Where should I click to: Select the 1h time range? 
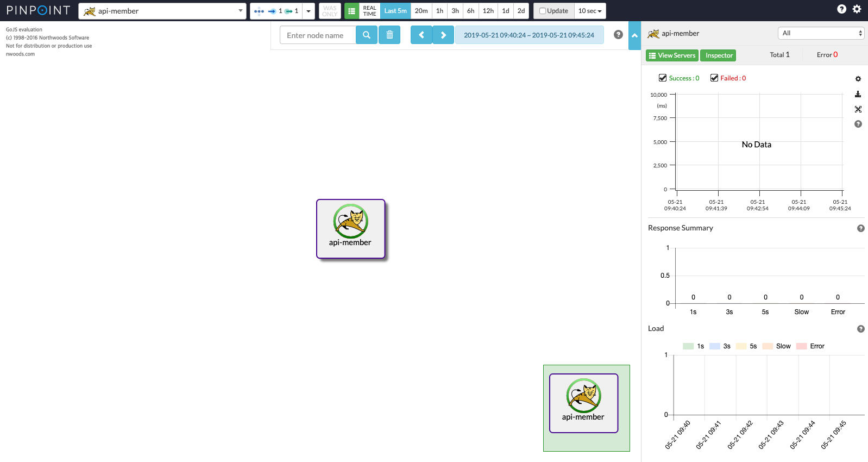click(x=440, y=11)
